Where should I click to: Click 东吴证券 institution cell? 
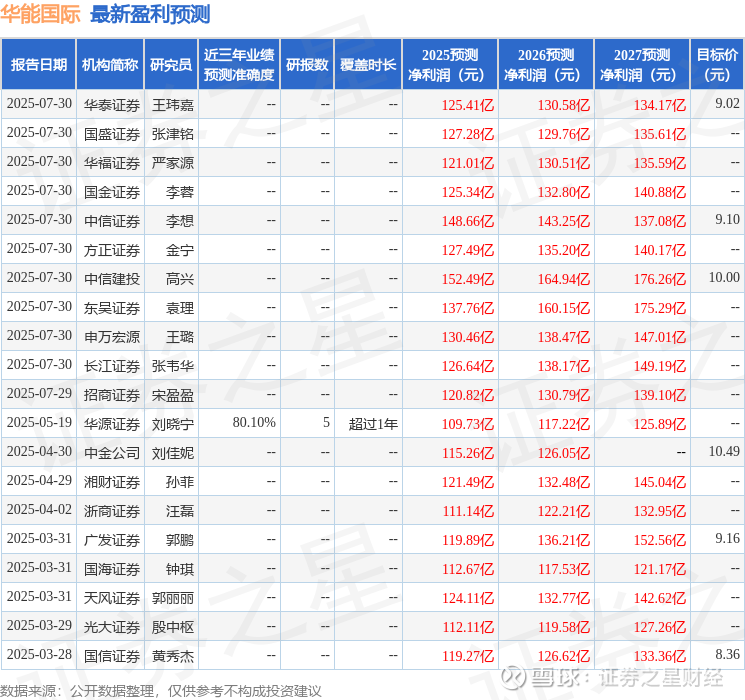(112, 308)
